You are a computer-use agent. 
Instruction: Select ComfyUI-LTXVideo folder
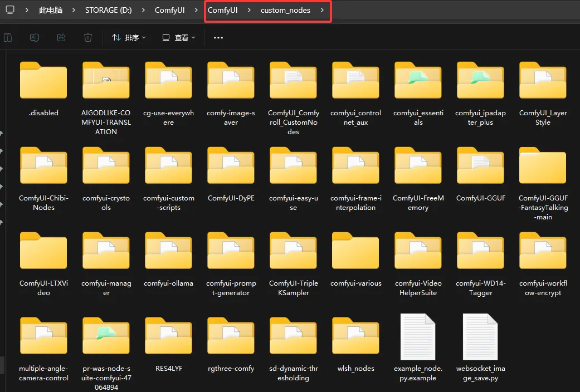[x=43, y=264]
